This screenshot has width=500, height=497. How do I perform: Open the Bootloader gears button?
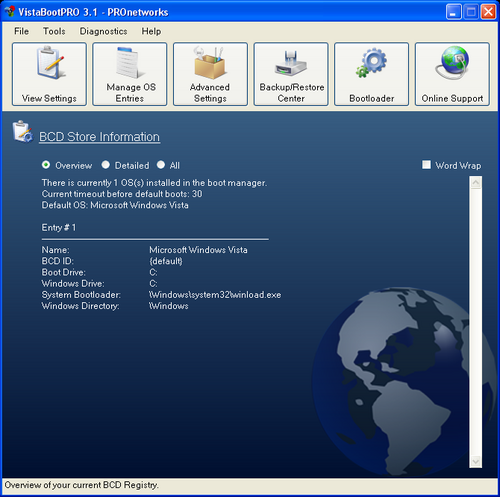(372, 74)
